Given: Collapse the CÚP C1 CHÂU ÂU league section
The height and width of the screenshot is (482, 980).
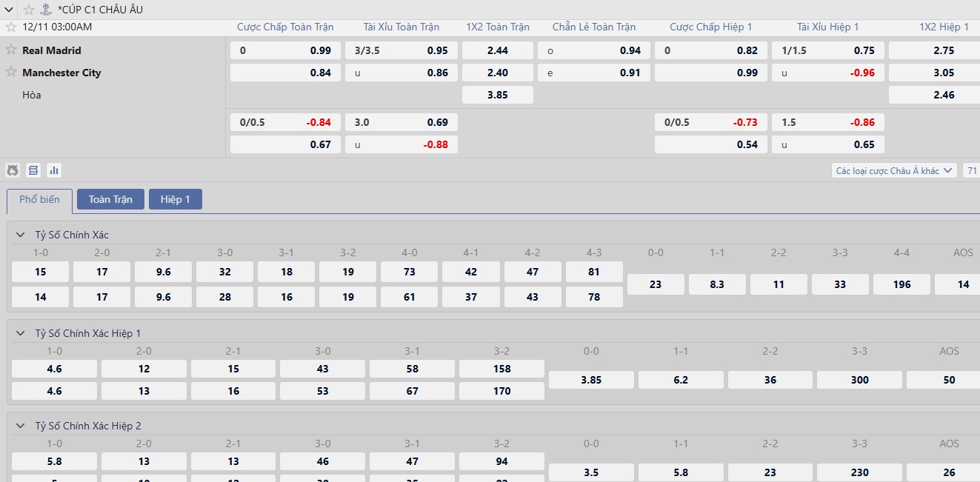Looking at the screenshot, I should pyautogui.click(x=10, y=10).
